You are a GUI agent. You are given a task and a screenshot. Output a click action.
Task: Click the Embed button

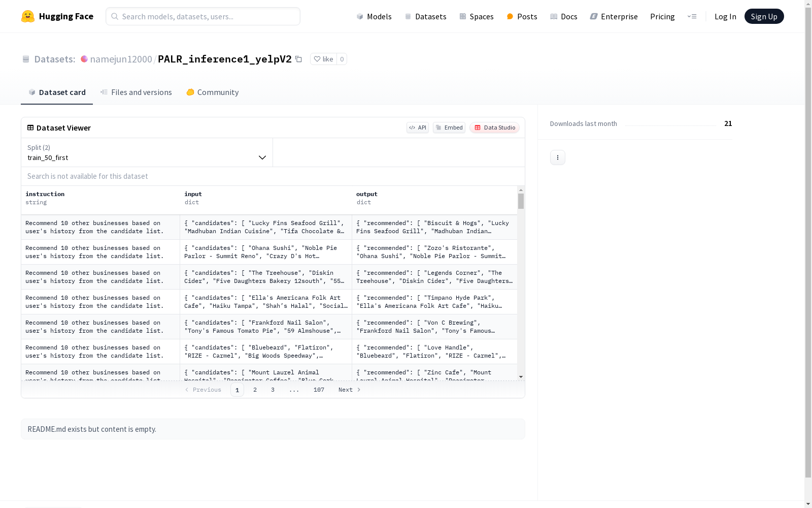click(x=449, y=128)
